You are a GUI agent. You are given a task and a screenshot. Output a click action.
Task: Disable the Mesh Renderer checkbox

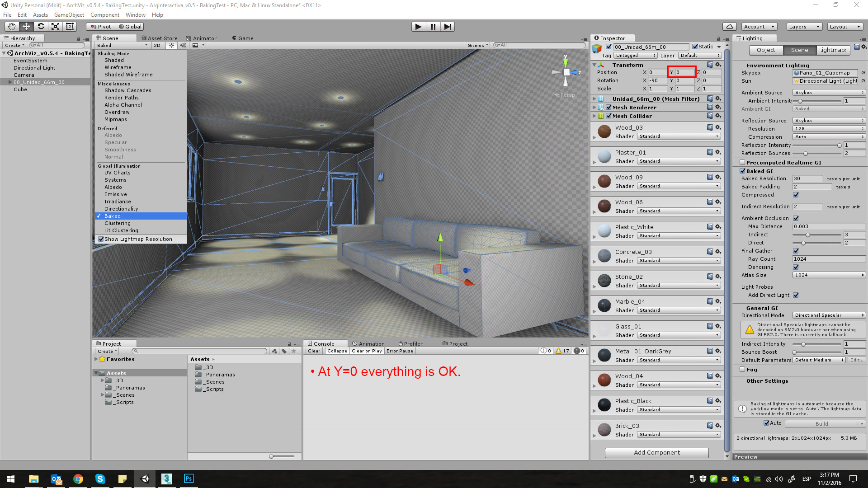609,107
